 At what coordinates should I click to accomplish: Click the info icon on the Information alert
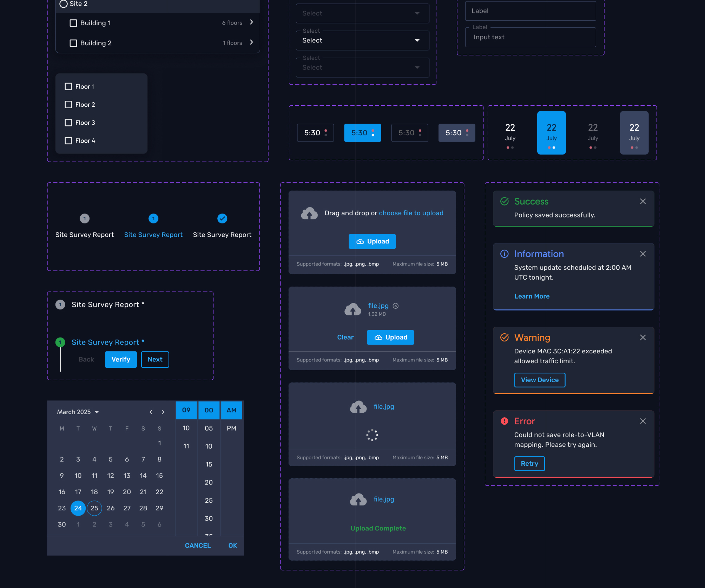click(x=504, y=254)
